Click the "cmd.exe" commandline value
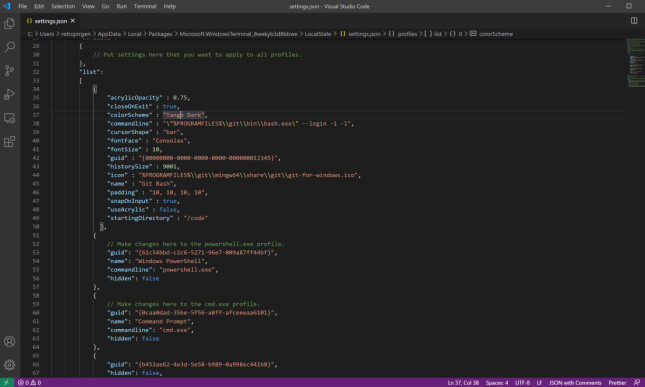This screenshot has width=645, height=387. (175, 330)
